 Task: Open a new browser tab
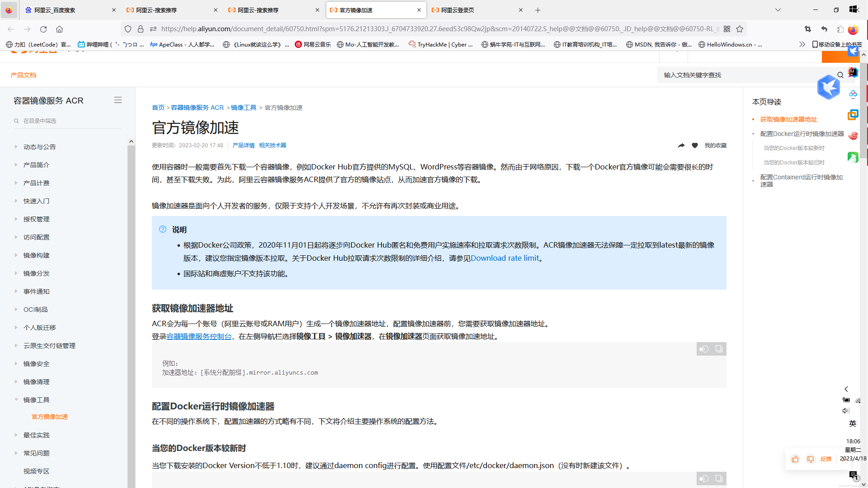[538, 10]
